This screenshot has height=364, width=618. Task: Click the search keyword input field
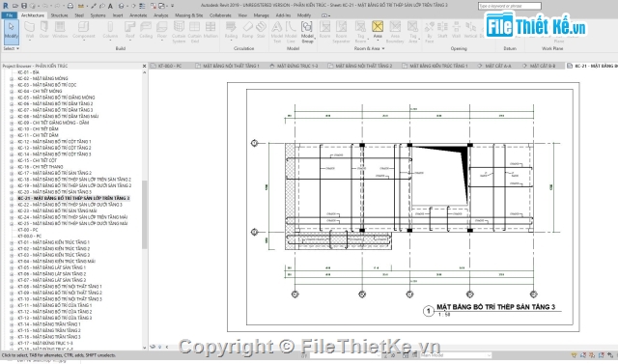coord(509,6)
